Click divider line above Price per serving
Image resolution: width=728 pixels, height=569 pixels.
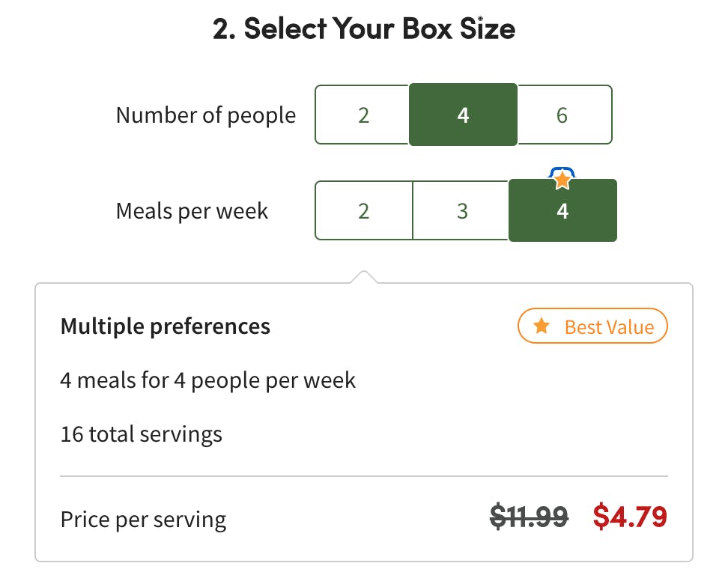point(364,476)
